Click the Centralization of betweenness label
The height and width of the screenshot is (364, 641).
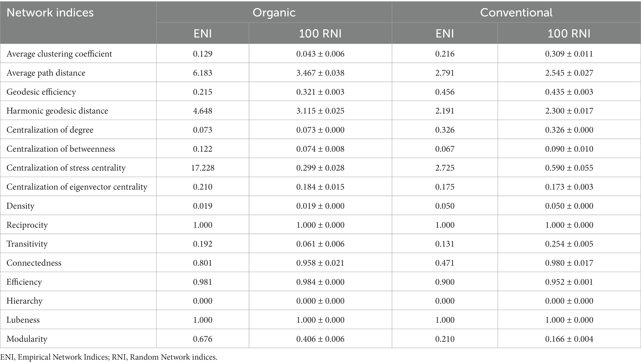coord(61,149)
